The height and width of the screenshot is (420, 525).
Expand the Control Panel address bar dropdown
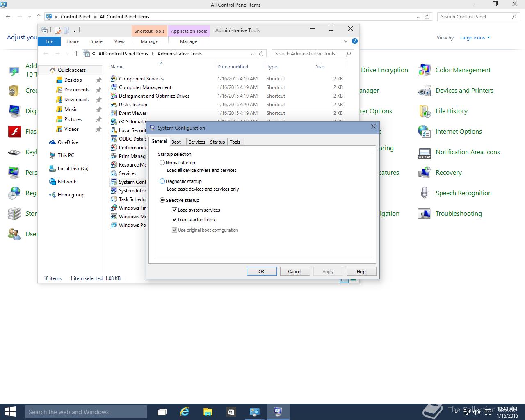tap(418, 17)
